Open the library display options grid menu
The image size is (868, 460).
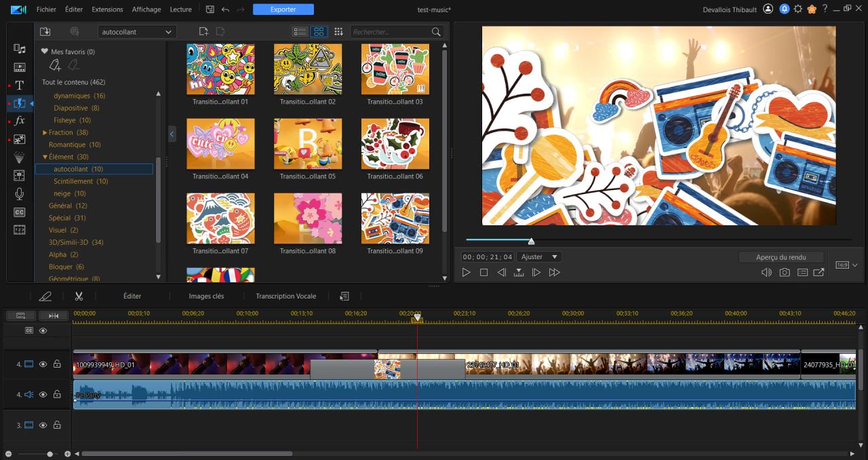[338, 32]
